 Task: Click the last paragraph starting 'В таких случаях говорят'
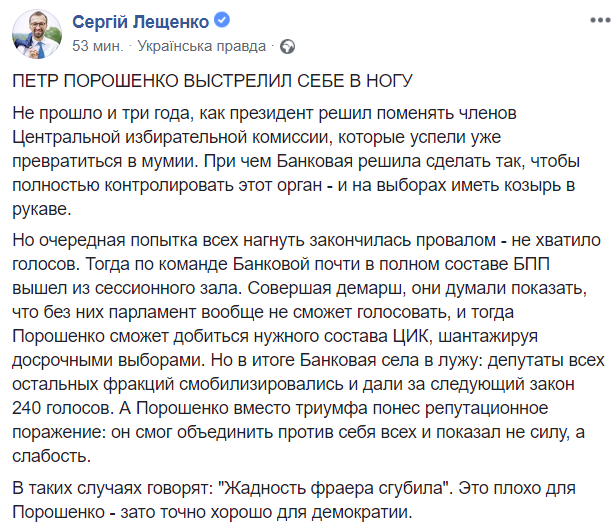click(x=300, y=500)
